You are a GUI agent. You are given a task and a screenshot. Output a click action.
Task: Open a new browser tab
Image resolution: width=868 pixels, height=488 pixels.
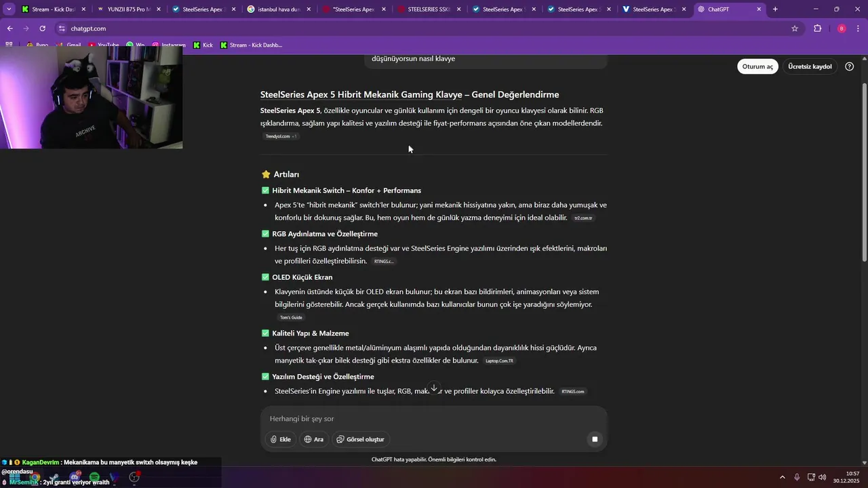click(x=775, y=9)
